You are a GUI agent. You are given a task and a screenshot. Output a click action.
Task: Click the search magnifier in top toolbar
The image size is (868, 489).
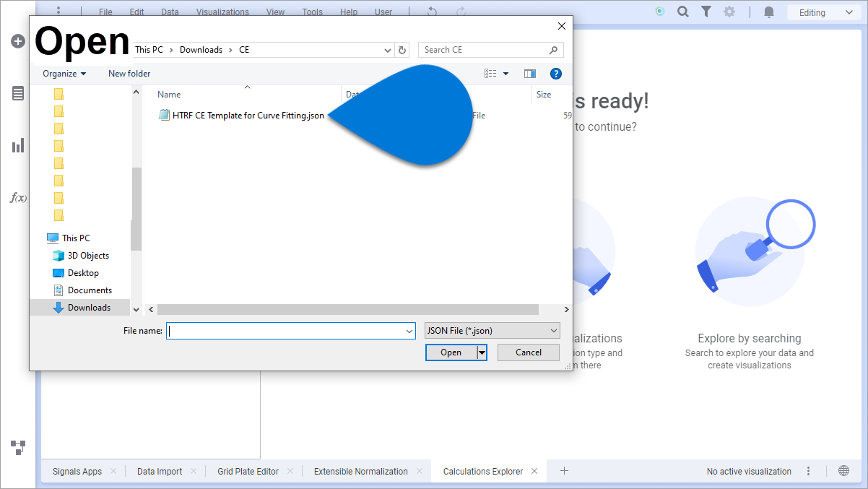682,12
